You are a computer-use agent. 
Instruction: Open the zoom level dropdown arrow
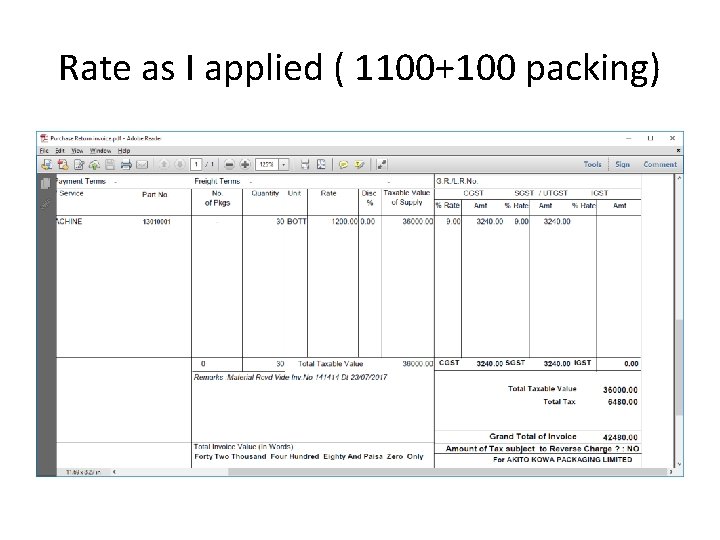[284, 164]
